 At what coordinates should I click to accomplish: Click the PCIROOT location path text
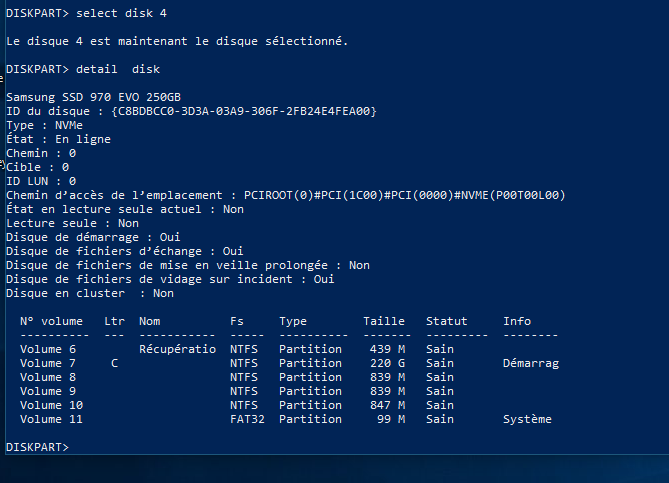(404, 195)
